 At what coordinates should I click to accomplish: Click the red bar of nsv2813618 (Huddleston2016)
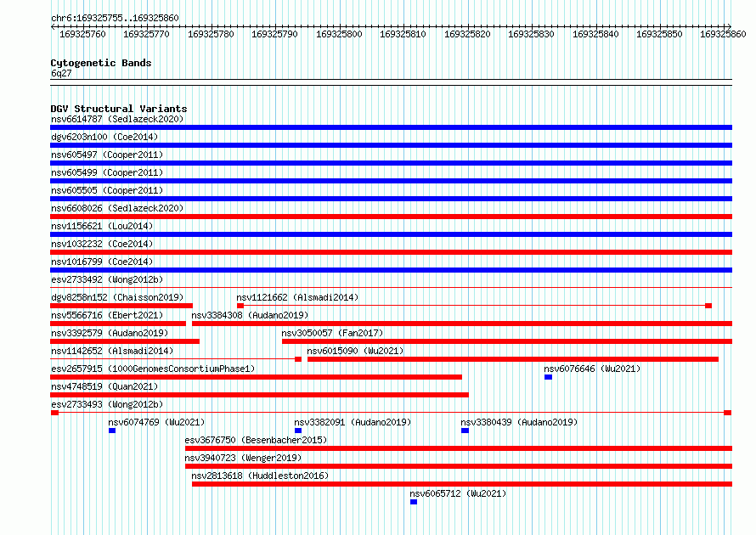click(462, 484)
